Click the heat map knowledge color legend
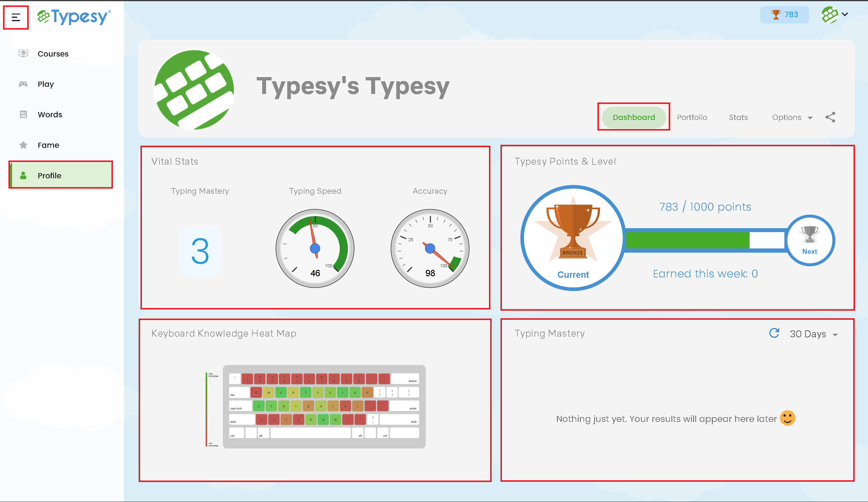 click(x=211, y=410)
